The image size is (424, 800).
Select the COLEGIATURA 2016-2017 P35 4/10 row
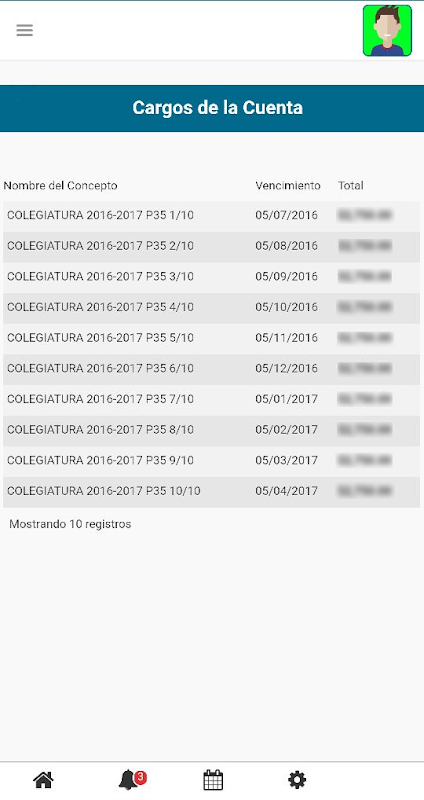(x=212, y=308)
